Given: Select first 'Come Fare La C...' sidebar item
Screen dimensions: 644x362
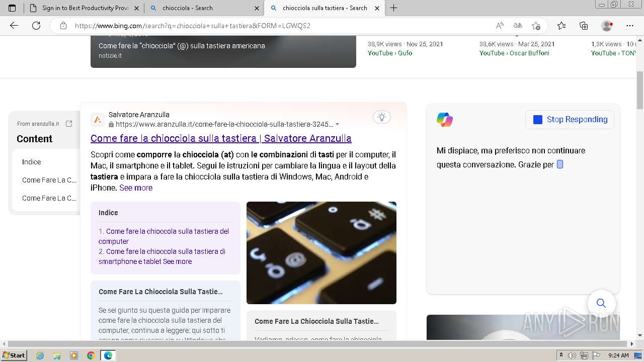Looking at the screenshot, I should click(49, 180).
